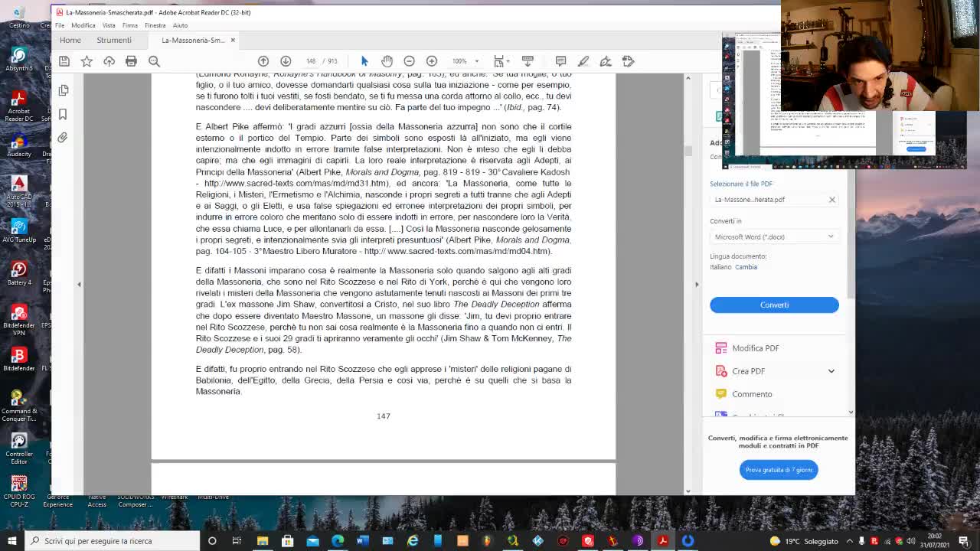
Task: Collapse the right tools pane arrow
Action: pos(697,284)
